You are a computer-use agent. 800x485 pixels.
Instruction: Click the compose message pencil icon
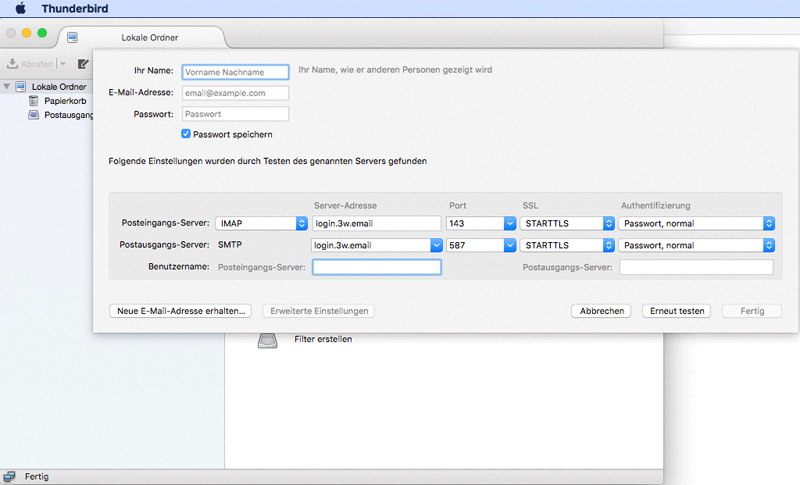coord(83,63)
